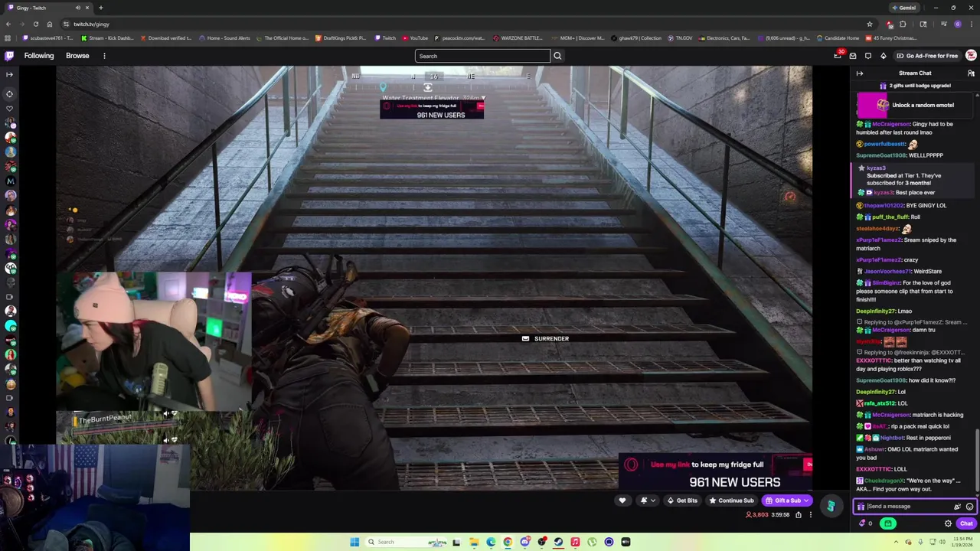Screen dimensions: 980x551
Task: Open the Home - Sound Alerts bookmark
Action: point(224,37)
